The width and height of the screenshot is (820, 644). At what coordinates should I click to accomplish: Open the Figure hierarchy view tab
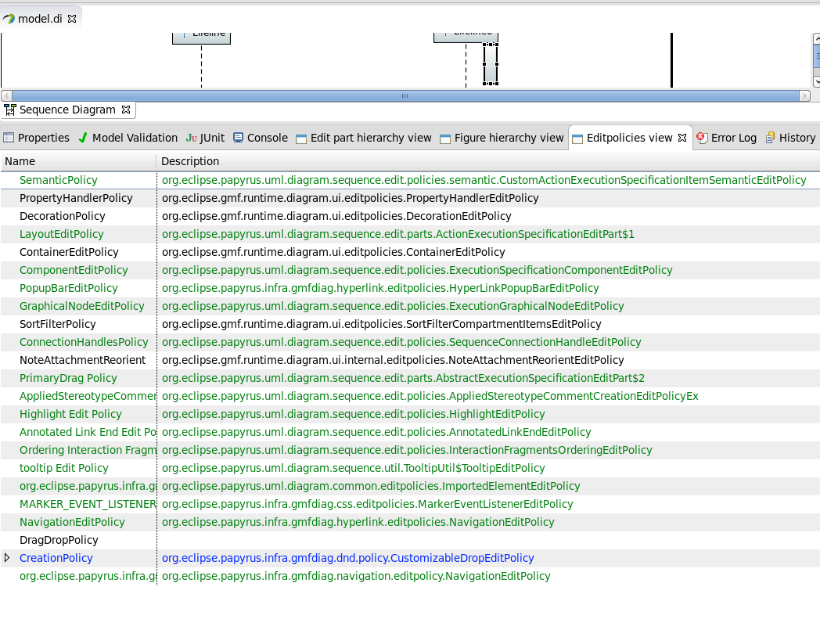pyautogui.click(x=509, y=138)
